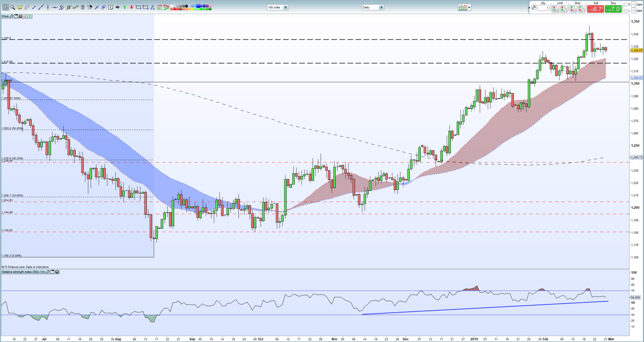
Task: Open the add indicators chart button
Action: (463, 7)
